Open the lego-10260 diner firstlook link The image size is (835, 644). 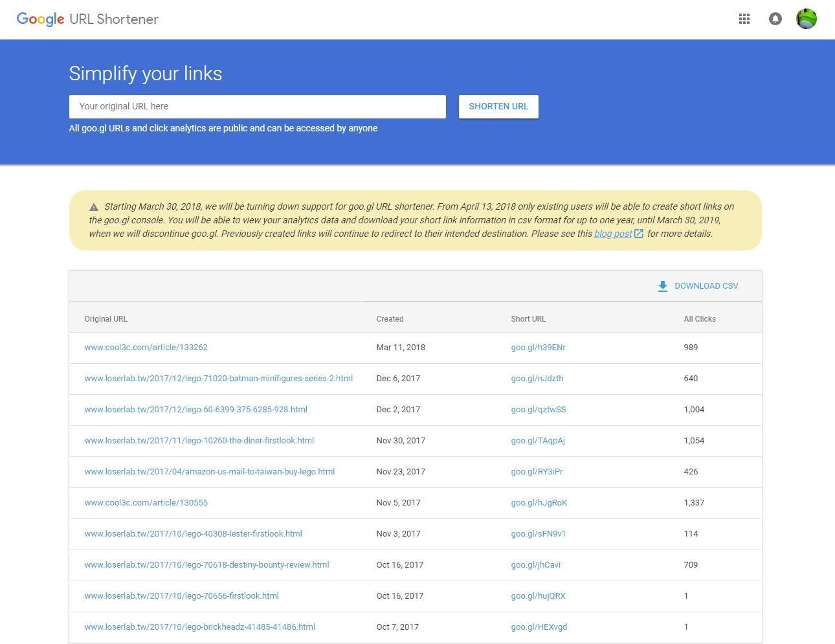coord(199,441)
